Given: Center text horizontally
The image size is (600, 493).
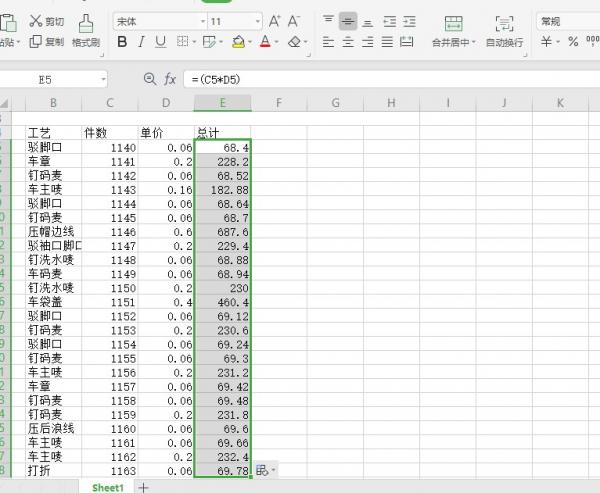Looking at the screenshot, I should [348, 41].
